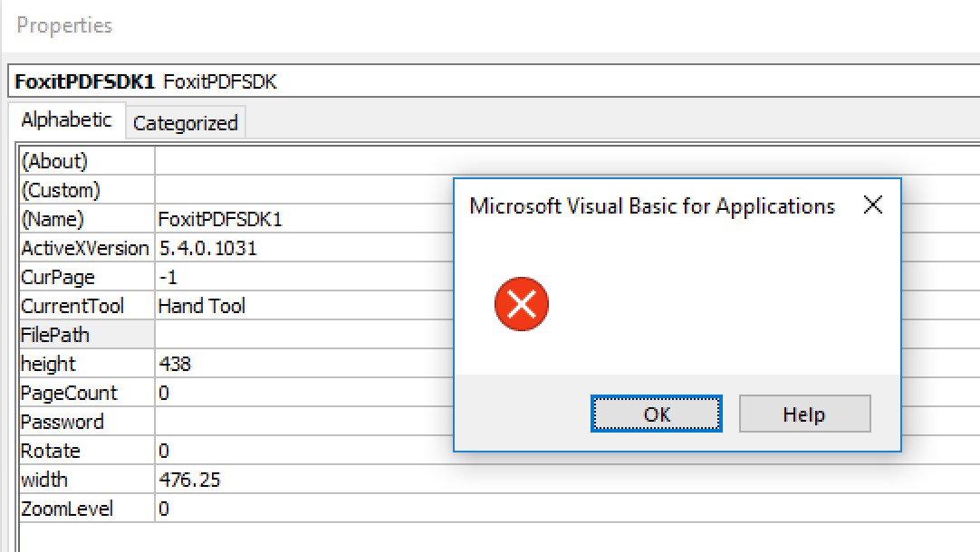Select the ActiveXVersion property
The image size is (980, 552).
click(x=86, y=248)
